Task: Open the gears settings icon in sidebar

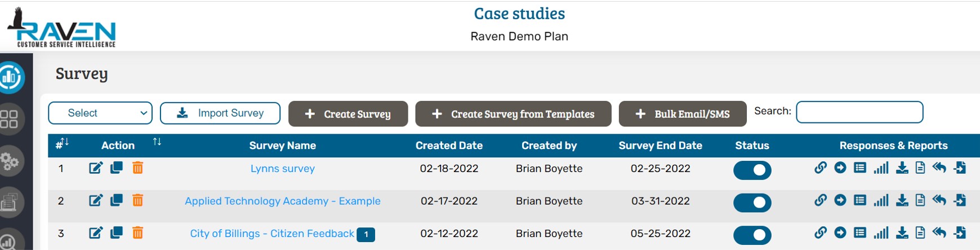Action: coord(10,161)
